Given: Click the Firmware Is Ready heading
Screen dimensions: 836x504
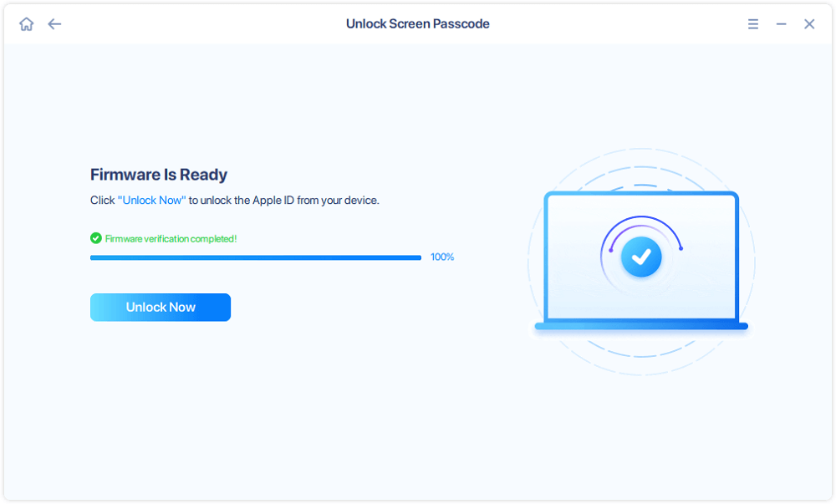Looking at the screenshot, I should click(x=159, y=175).
